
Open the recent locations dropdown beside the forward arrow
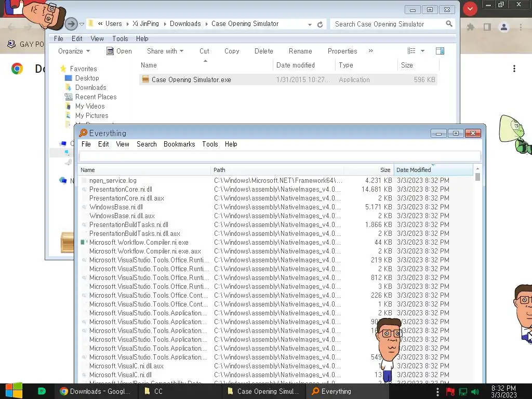pos(82,24)
